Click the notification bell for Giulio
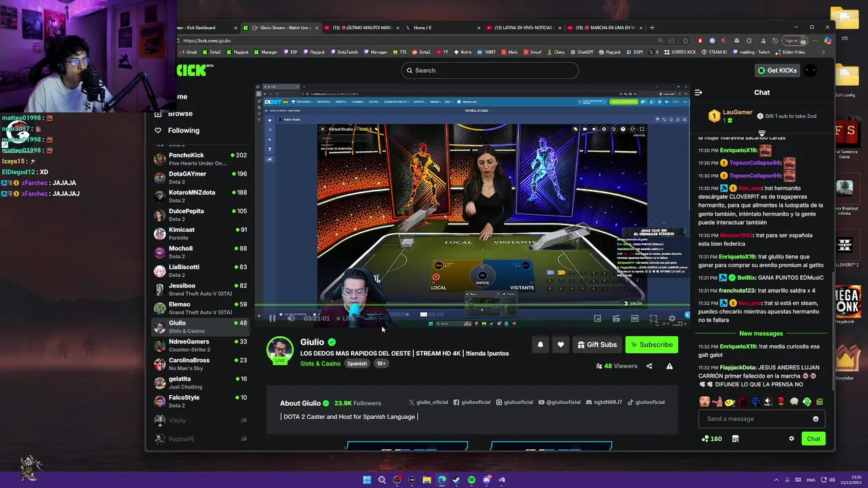The image size is (868, 488). (540, 344)
